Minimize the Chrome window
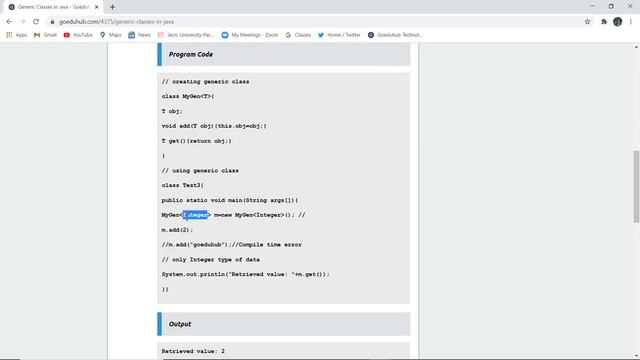Screen dimensions: 640x360 coord(592,6)
